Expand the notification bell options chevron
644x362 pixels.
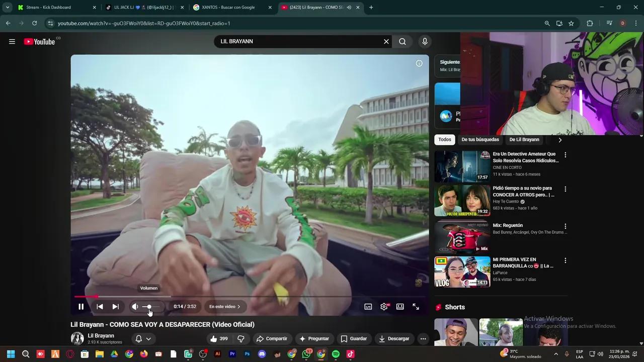(148, 338)
